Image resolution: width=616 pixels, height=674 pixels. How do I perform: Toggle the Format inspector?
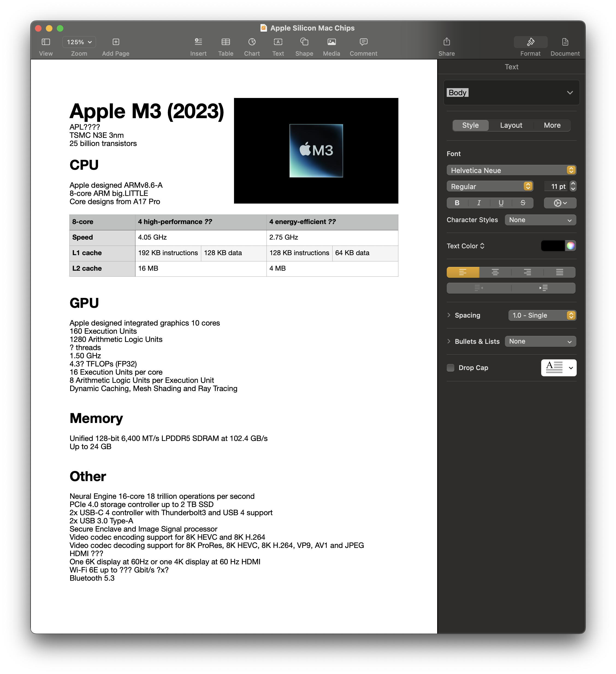coord(530,42)
